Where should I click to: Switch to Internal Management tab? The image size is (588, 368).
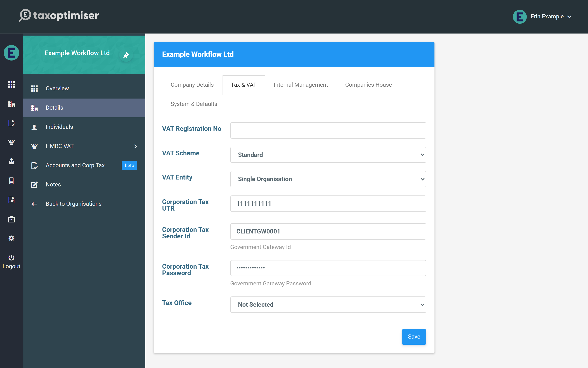[301, 85]
